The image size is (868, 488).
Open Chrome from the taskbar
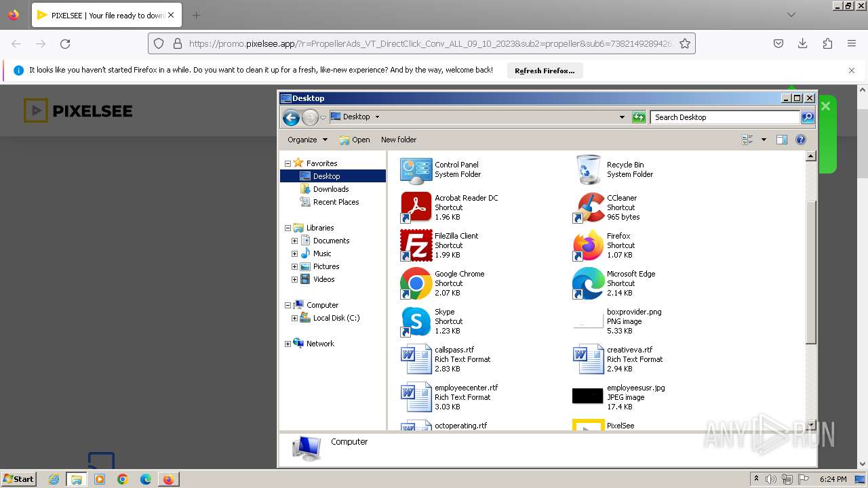123,479
